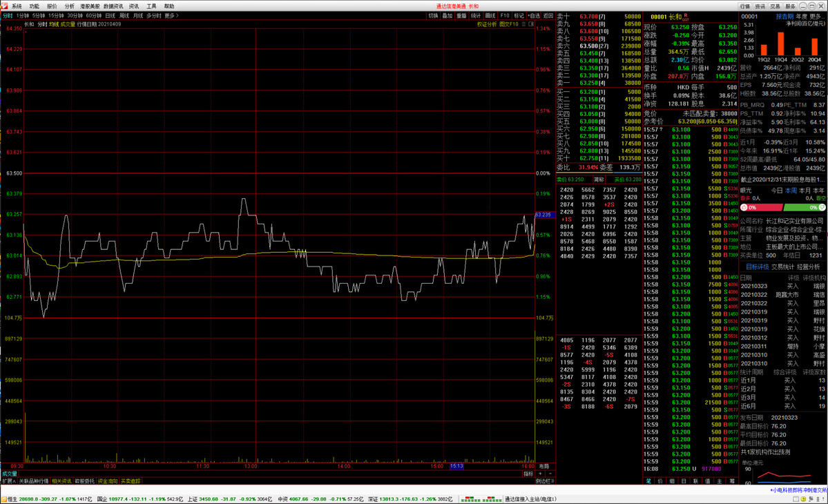The height and width of the screenshot is (504, 828).
Task: Select the 本月 tab in 眼光 section
Action: (x=805, y=191)
